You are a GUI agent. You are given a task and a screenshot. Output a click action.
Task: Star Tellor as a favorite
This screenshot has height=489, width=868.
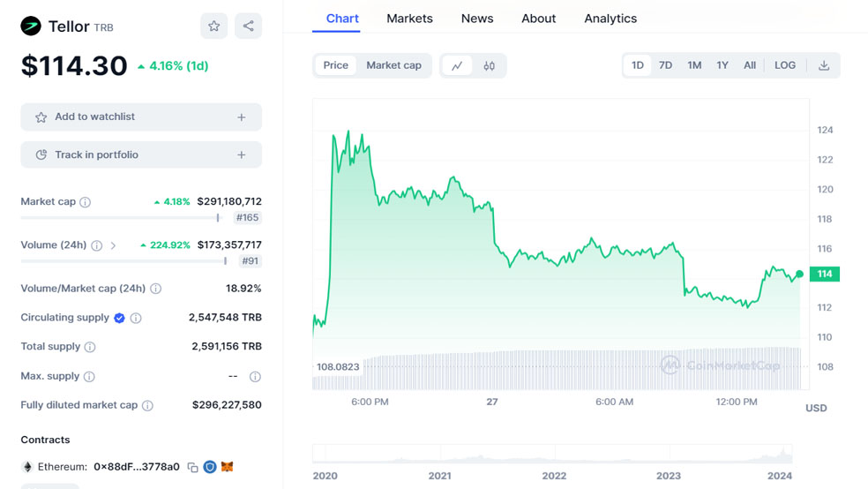coord(213,26)
